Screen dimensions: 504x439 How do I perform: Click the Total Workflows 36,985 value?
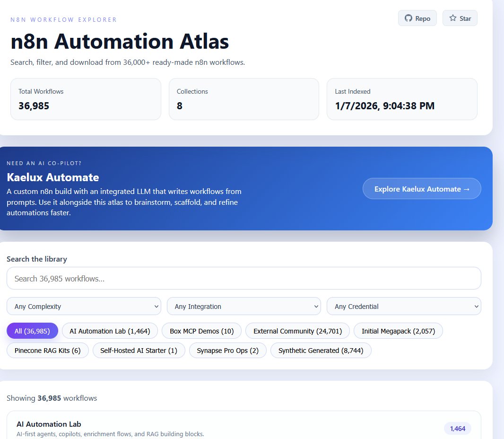pos(34,106)
